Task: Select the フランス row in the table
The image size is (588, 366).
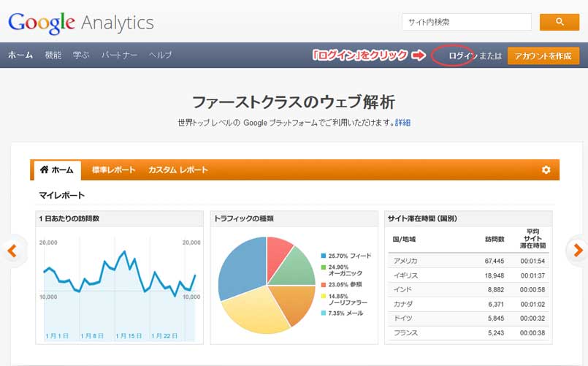Action: (x=469, y=332)
